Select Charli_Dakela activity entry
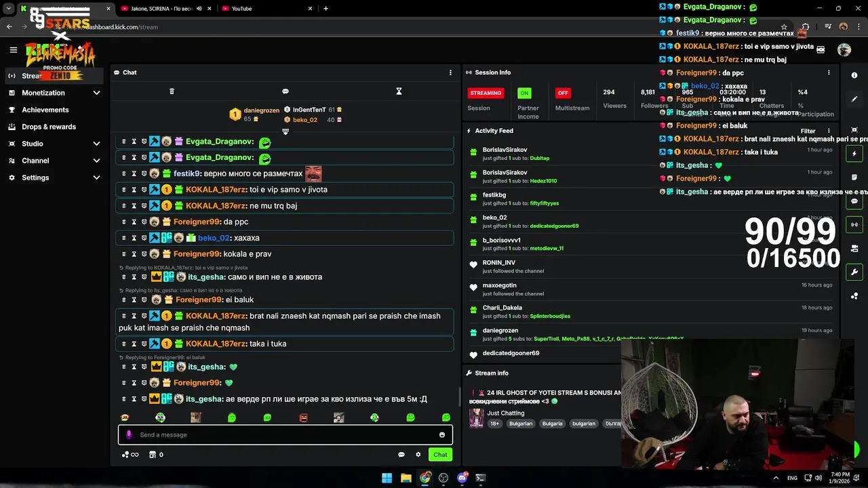 tap(651, 312)
